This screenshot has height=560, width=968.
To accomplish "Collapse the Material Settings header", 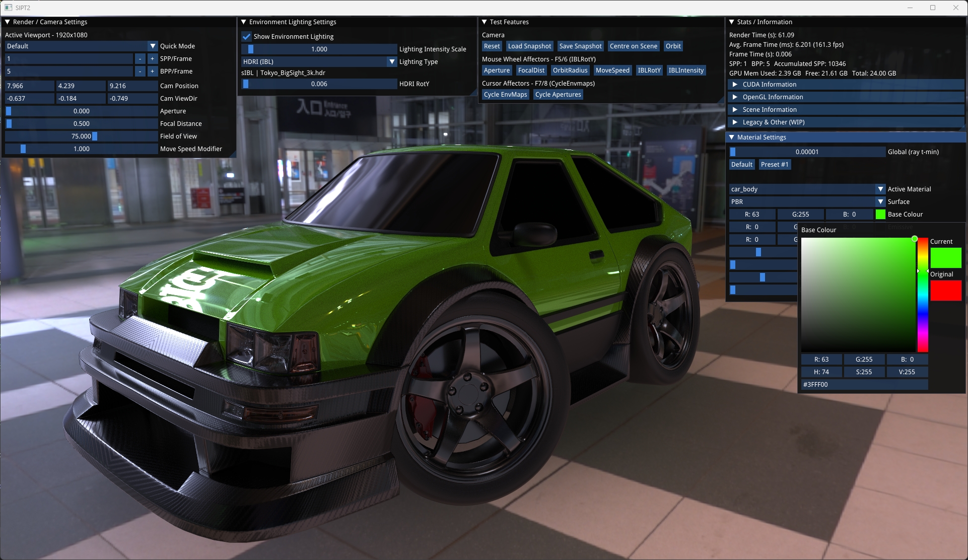I will tap(732, 137).
